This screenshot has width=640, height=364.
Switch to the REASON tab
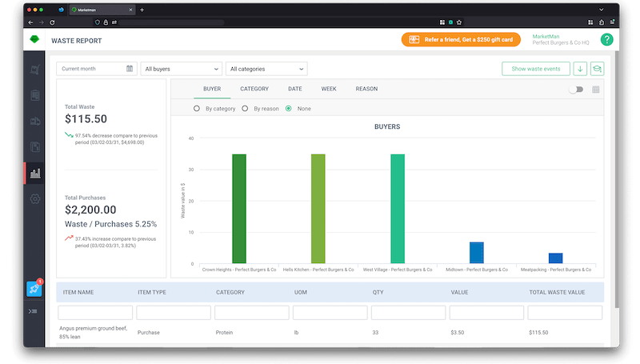tap(366, 89)
